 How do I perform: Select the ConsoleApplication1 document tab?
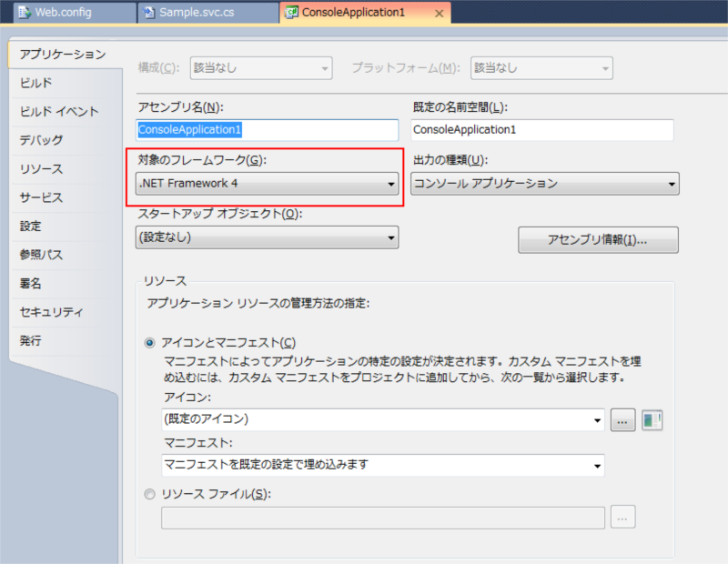coord(366,13)
